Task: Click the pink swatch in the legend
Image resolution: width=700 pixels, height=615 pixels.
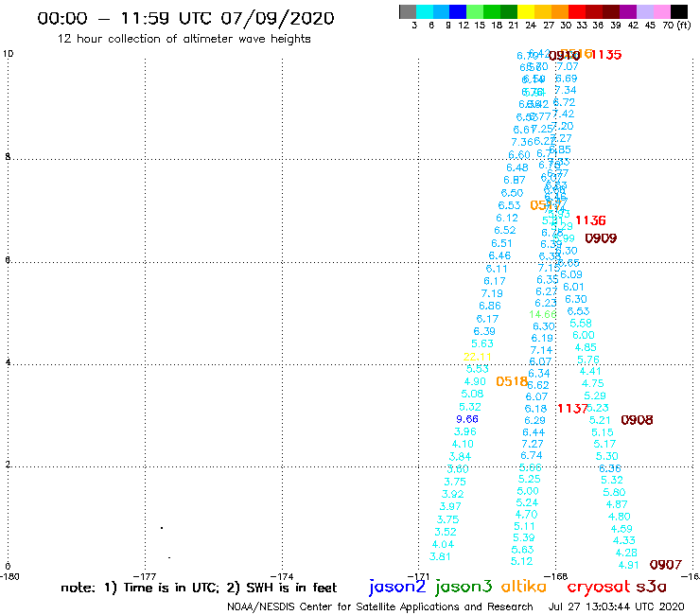Action: pyautogui.click(x=661, y=11)
